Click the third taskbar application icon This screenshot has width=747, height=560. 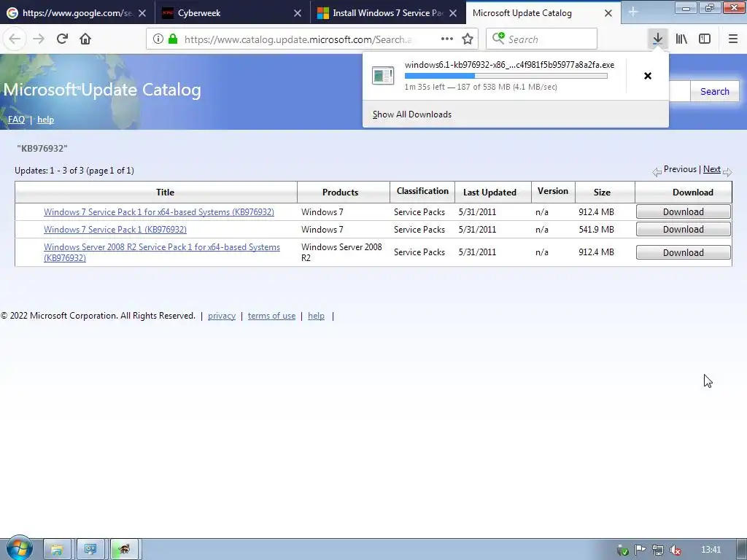(124, 550)
